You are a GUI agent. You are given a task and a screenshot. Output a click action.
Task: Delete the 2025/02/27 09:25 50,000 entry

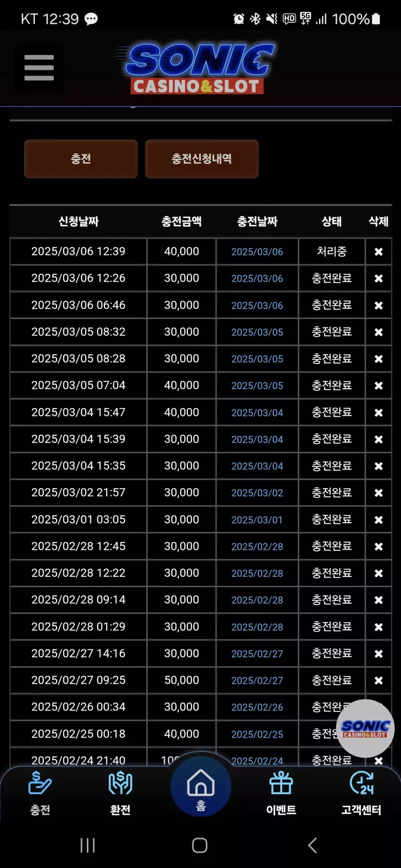click(378, 680)
